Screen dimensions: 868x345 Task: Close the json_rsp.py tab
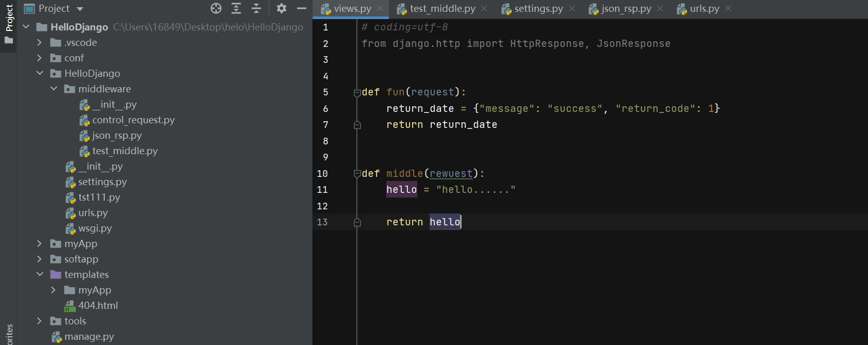pos(660,8)
